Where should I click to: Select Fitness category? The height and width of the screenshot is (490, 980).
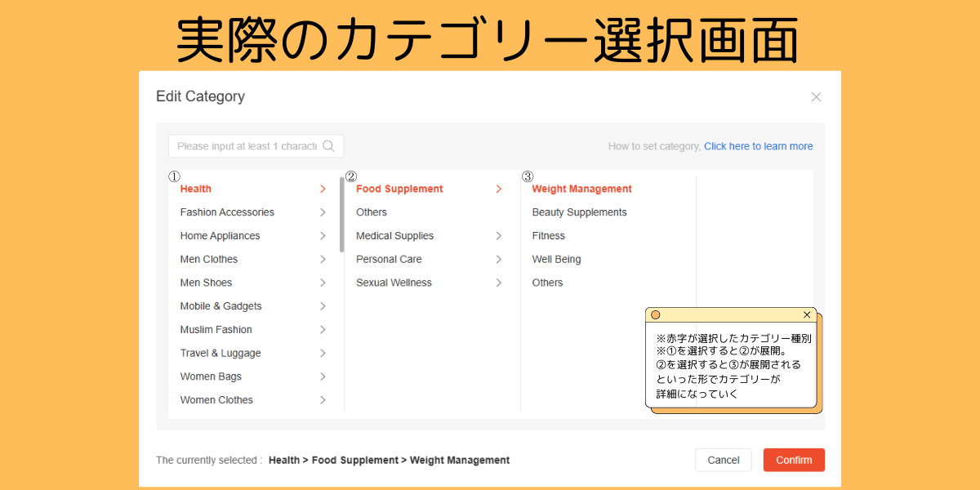(549, 236)
